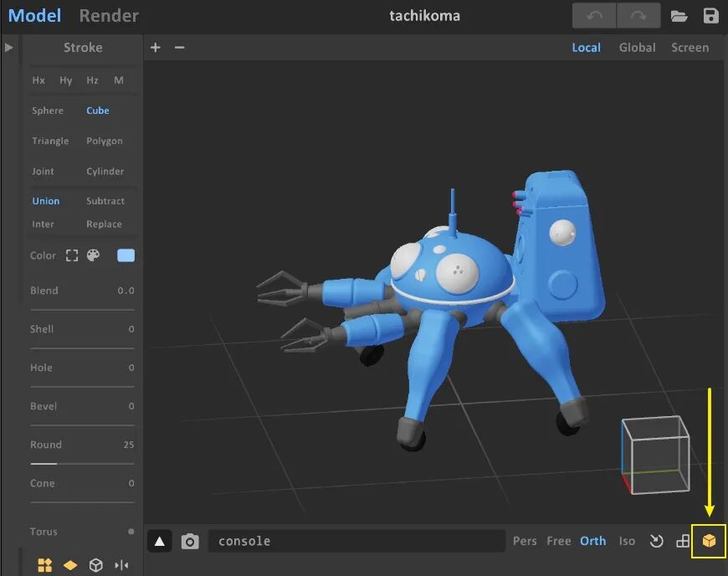
Task: Click the Shell slider track
Action: pos(82,348)
